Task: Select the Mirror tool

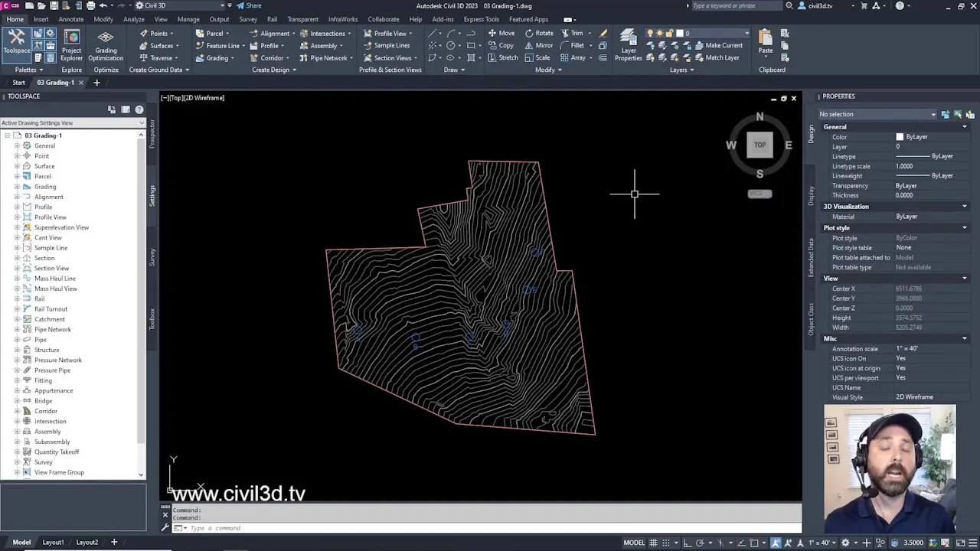Action: click(544, 45)
